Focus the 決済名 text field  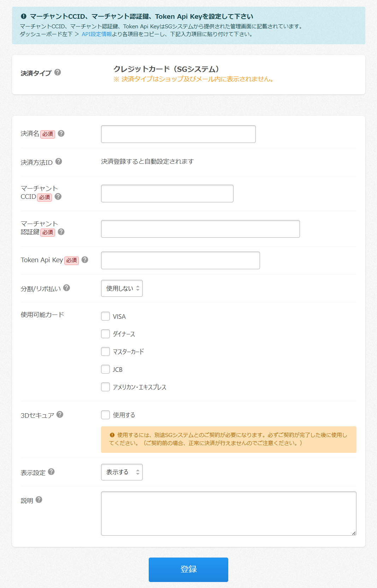tap(178, 134)
